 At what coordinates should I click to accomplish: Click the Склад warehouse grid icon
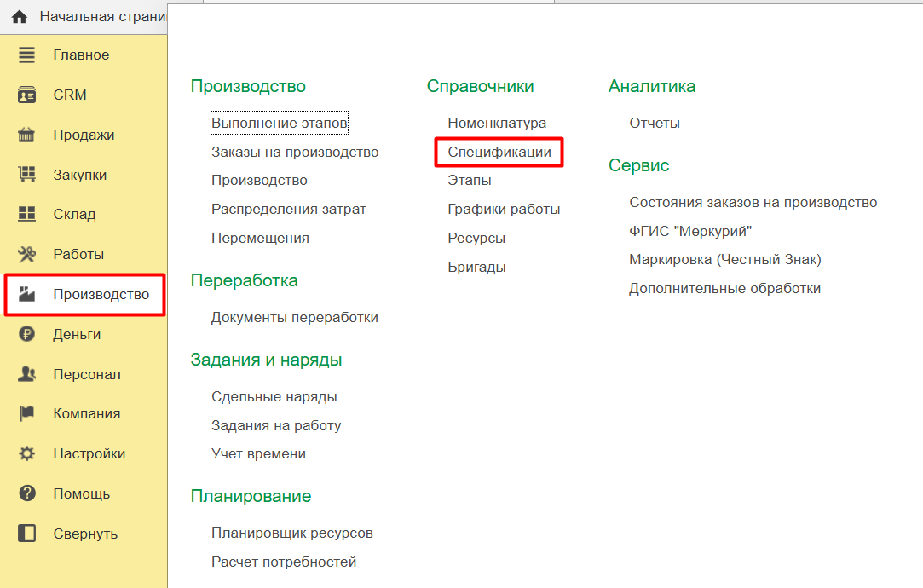(x=26, y=214)
